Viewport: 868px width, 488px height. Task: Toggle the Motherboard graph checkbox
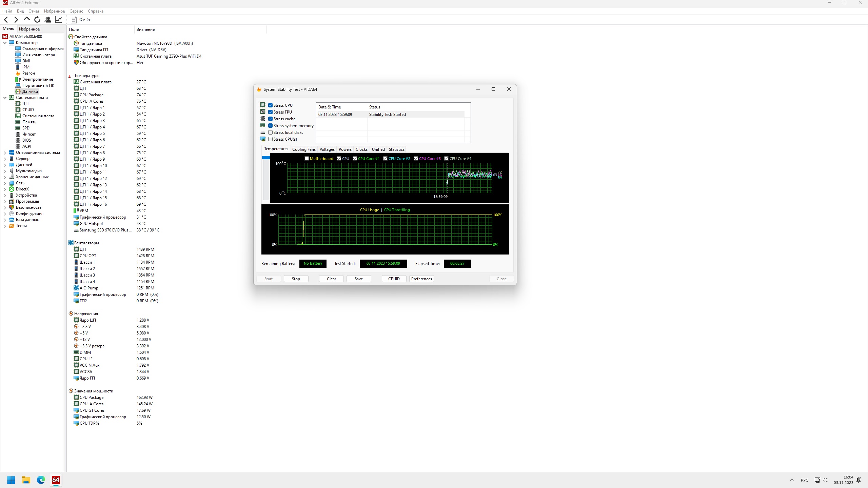[x=307, y=159]
